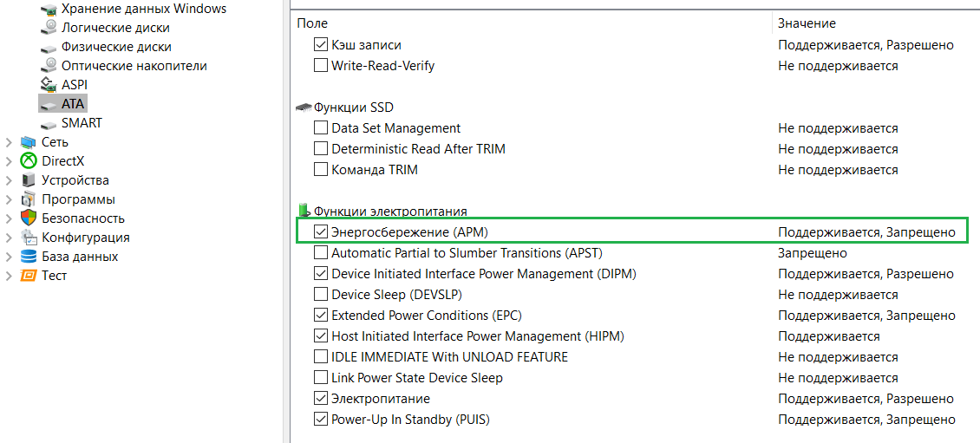Toggle the Команда TRIM checkbox
The width and height of the screenshot is (980, 443).
[321, 170]
